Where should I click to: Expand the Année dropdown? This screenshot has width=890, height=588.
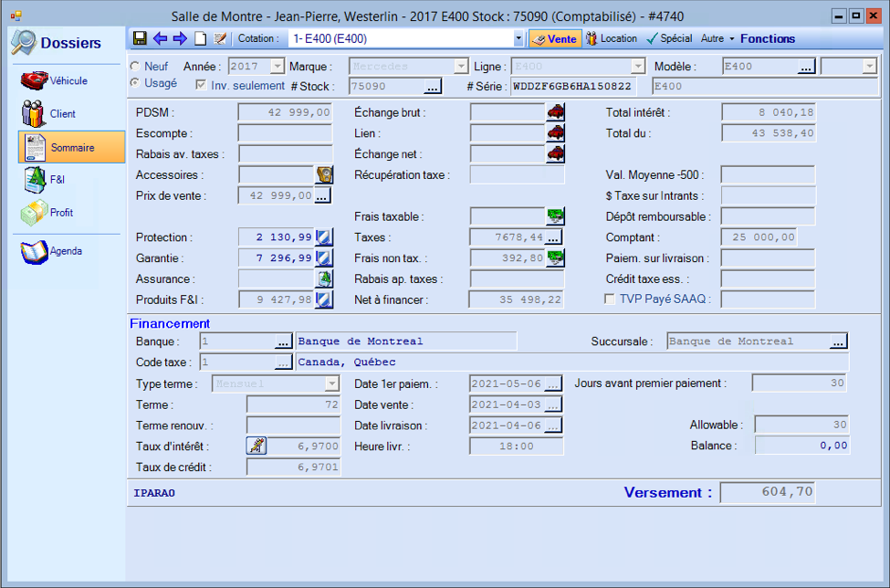coord(277,67)
